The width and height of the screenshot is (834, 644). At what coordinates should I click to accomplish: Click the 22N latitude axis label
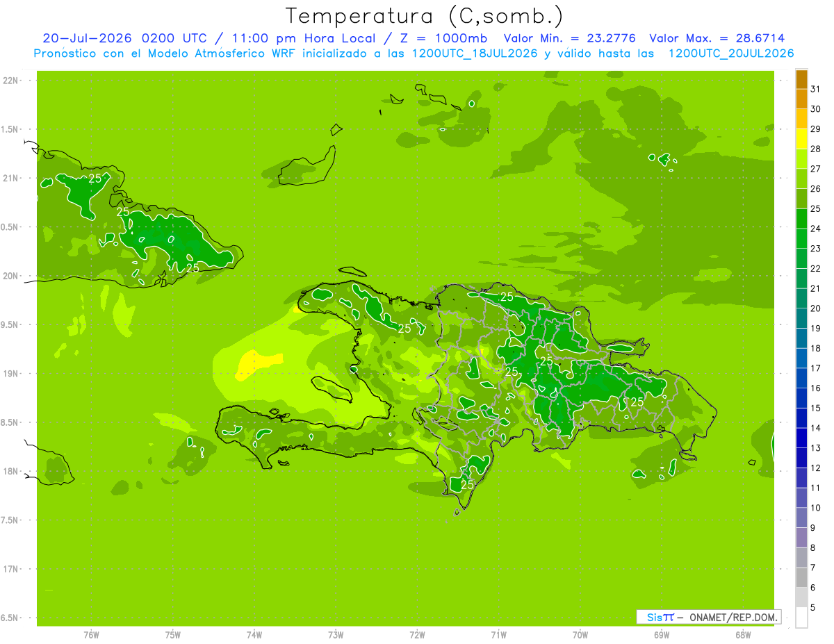pyautogui.click(x=12, y=81)
